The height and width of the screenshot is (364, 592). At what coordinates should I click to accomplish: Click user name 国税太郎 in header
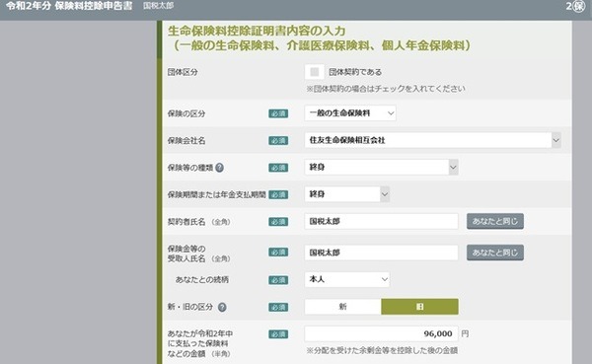[158, 6]
